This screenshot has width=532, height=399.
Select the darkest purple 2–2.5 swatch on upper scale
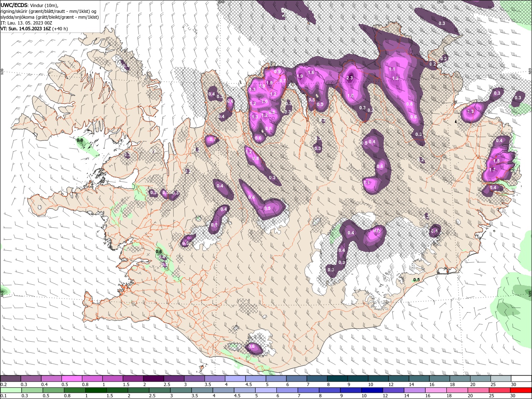coord(153,379)
